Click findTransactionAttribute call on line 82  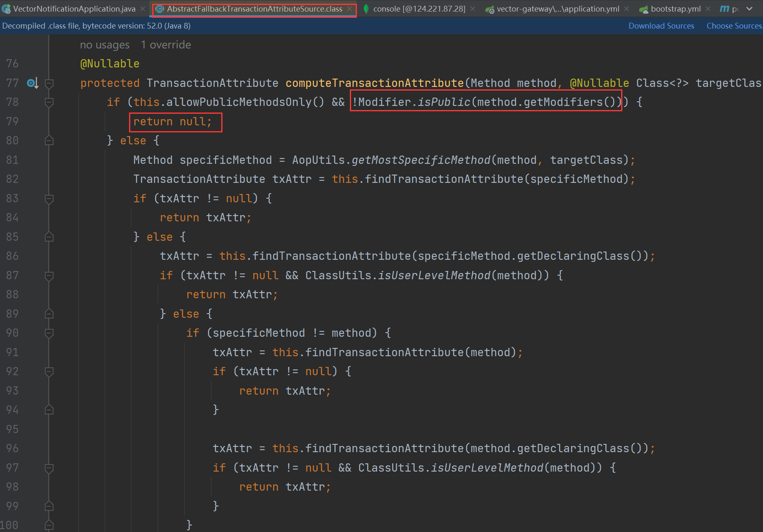click(x=444, y=179)
